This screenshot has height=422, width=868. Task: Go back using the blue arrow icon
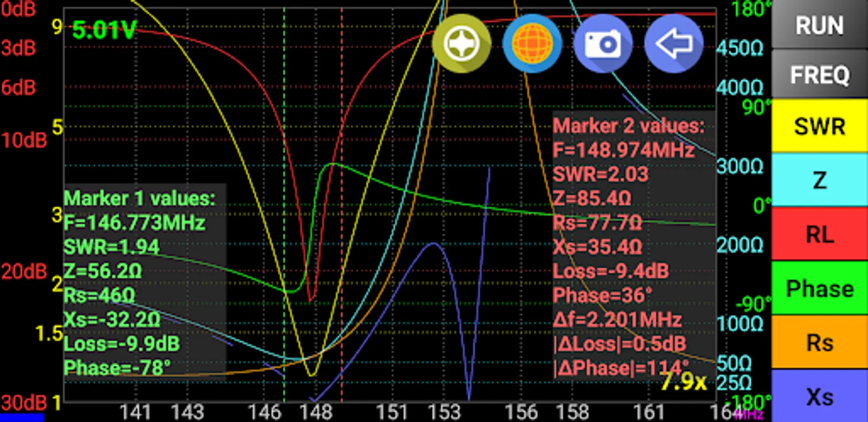[x=674, y=44]
